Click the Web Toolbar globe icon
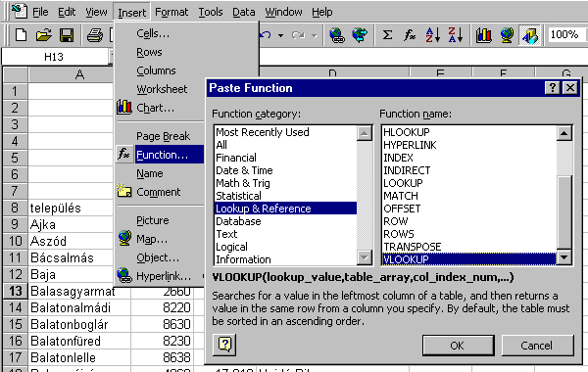Screen dimensions: 588x372 (360, 35)
